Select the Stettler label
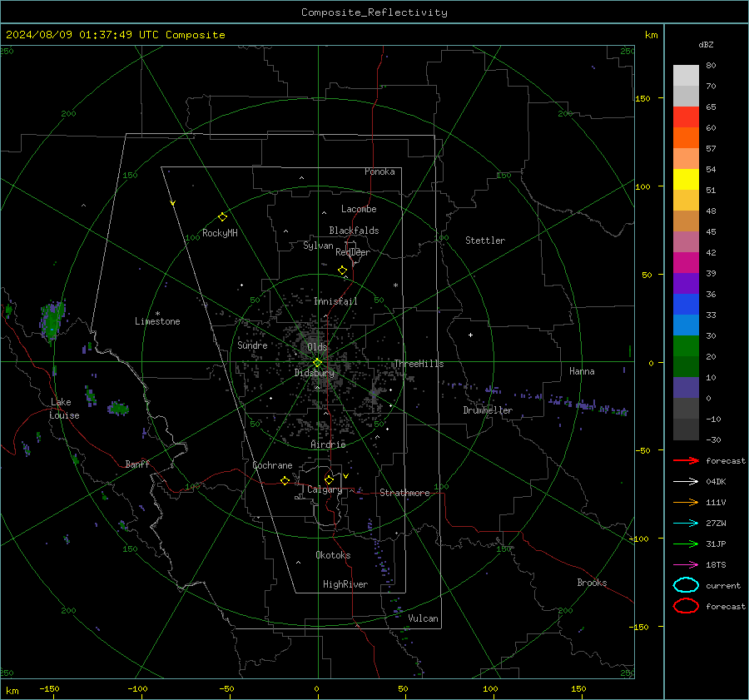 click(485, 241)
